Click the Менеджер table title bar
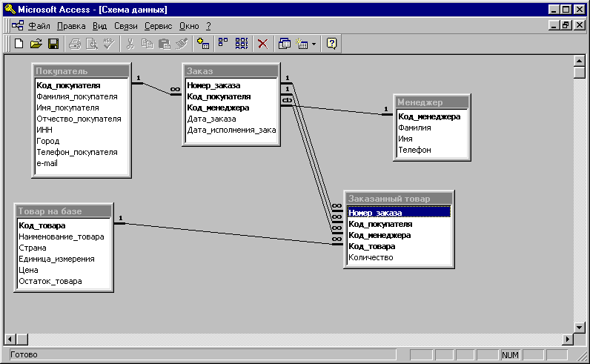Image resolution: width=590 pixels, height=364 pixels. [x=432, y=102]
